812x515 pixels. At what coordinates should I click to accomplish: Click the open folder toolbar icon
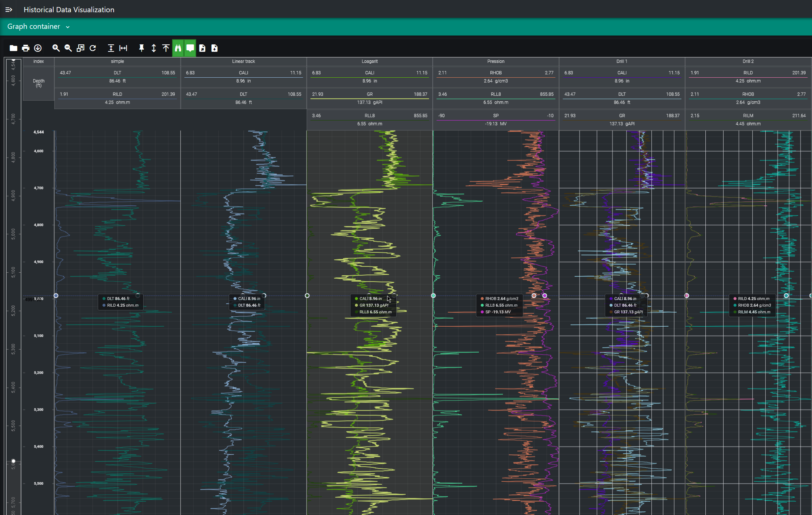click(x=13, y=48)
